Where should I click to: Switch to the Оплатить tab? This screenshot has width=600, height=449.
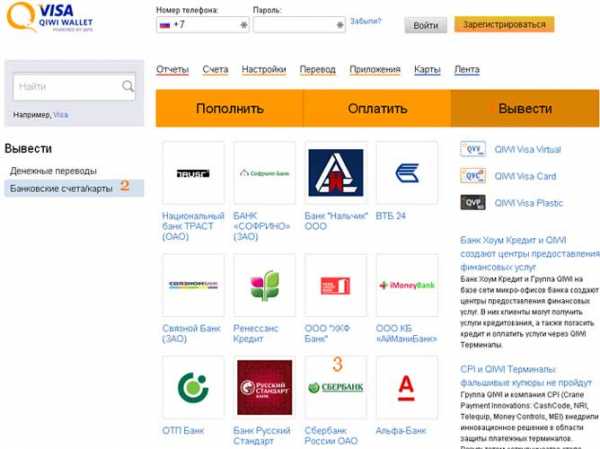click(376, 109)
